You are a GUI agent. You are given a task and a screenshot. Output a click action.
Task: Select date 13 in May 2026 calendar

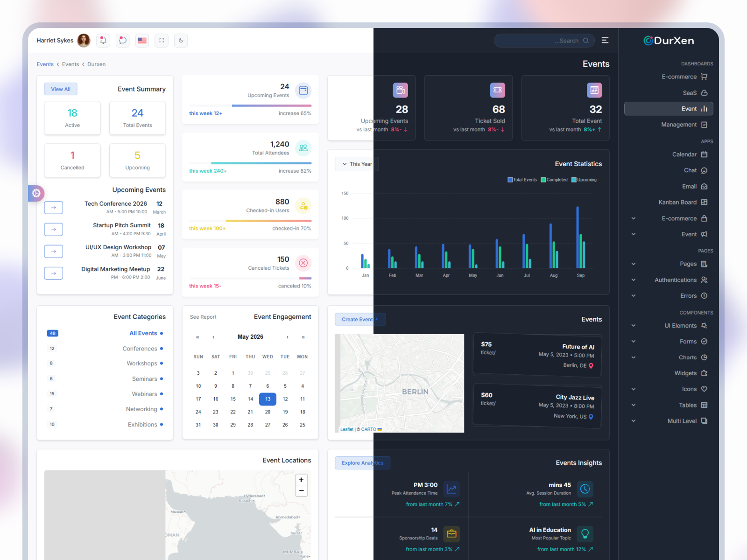(x=268, y=399)
